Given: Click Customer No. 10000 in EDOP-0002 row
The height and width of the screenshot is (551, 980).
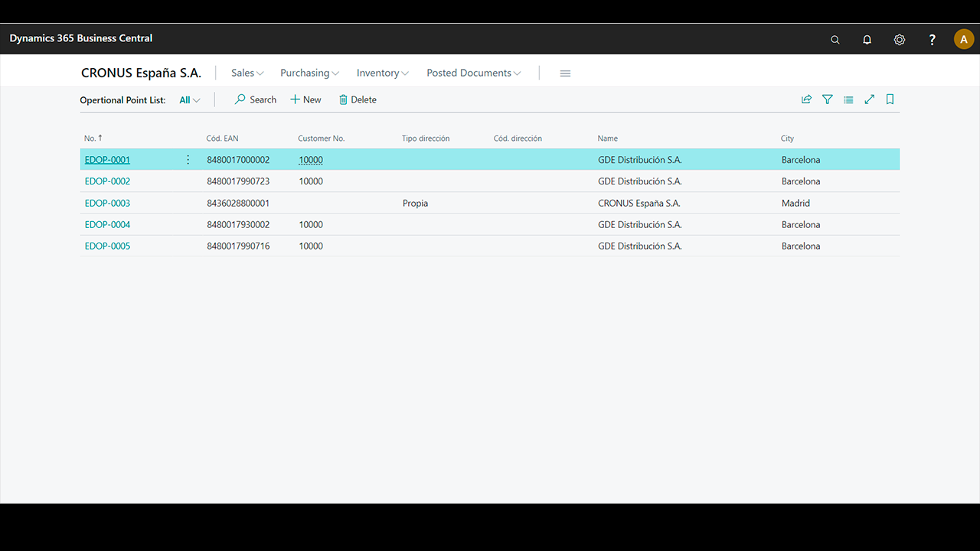Looking at the screenshot, I should click(x=311, y=181).
